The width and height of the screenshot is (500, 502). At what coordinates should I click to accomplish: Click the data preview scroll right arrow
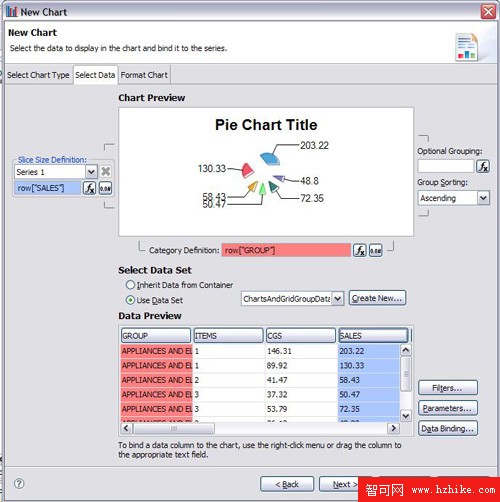click(394, 428)
